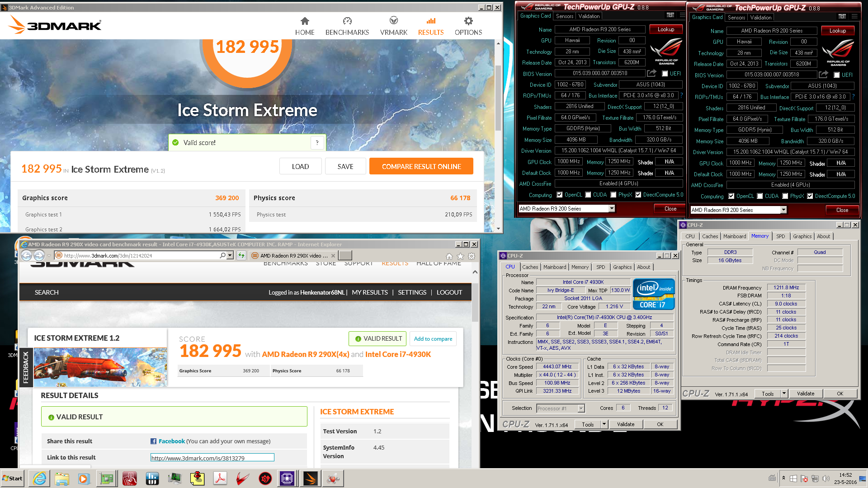Click the Facebook share icon
The image size is (868, 488).
(154, 441)
